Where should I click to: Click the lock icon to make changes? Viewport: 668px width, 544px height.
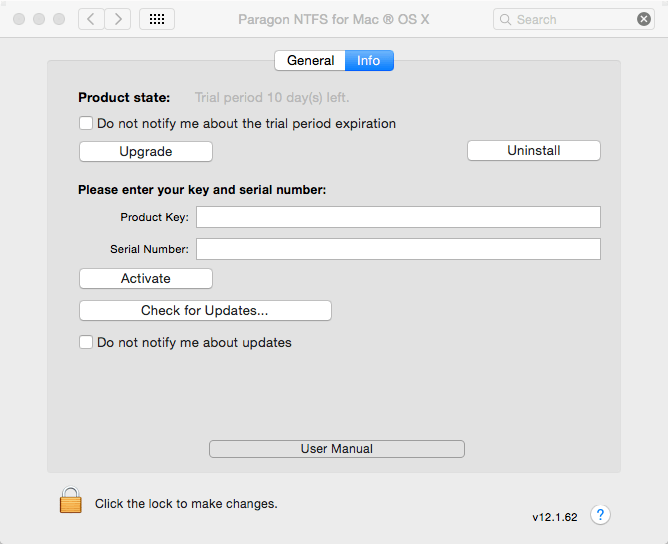(x=71, y=500)
